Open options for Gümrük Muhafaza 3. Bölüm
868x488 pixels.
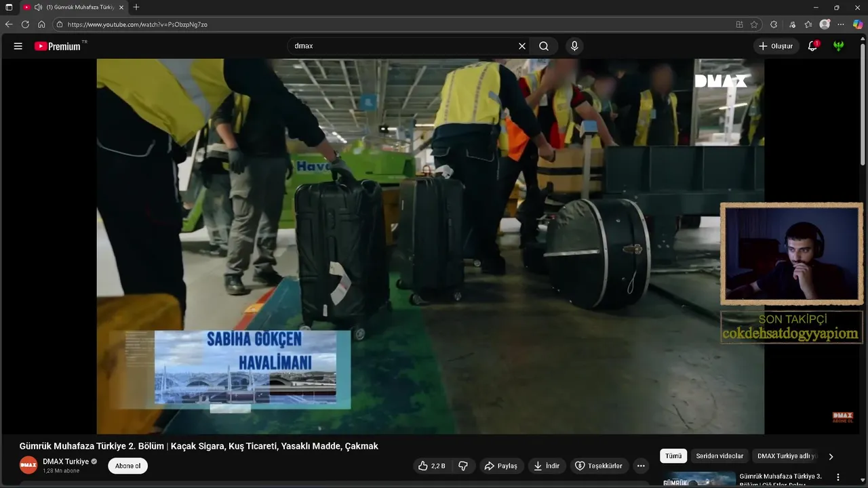pos(838,477)
